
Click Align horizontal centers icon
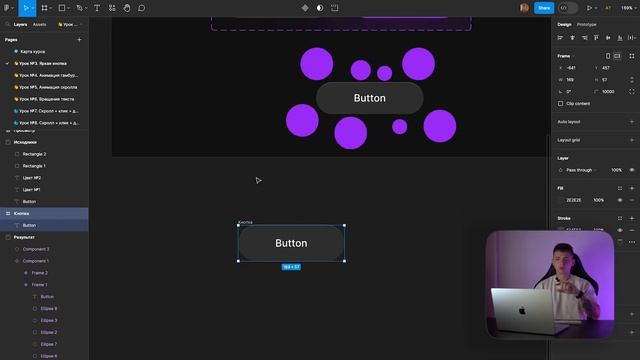point(572,38)
